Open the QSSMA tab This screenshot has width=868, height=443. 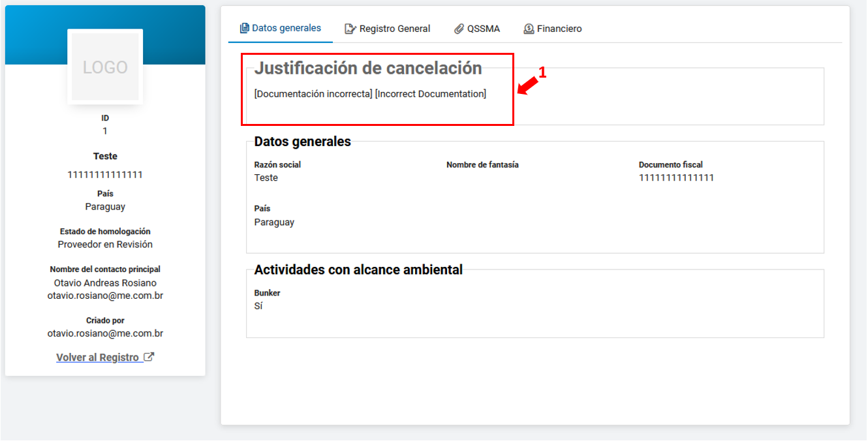(x=477, y=29)
